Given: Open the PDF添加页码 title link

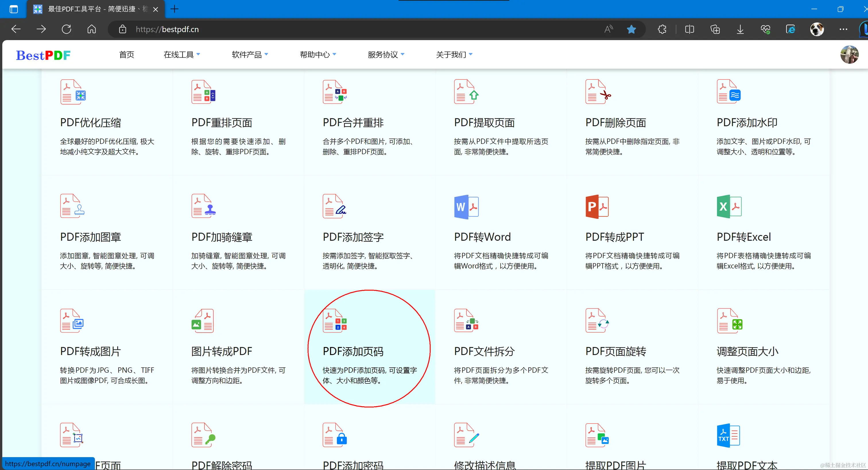Looking at the screenshot, I should click(x=353, y=352).
